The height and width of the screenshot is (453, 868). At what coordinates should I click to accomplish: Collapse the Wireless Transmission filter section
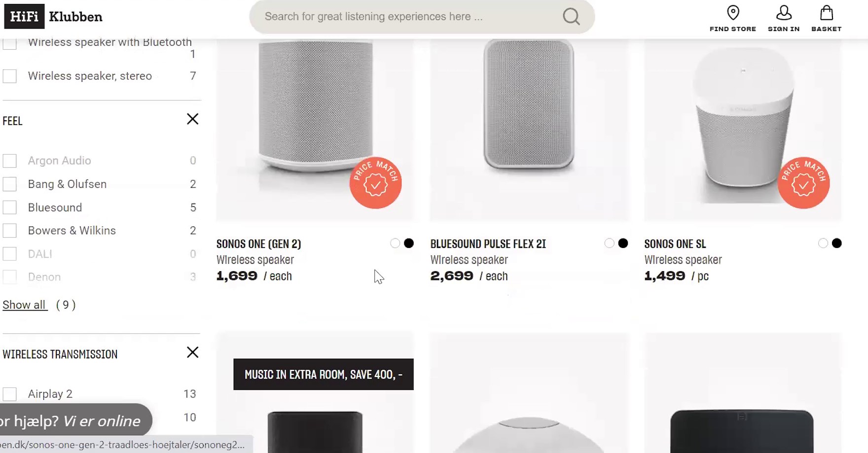click(192, 352)
